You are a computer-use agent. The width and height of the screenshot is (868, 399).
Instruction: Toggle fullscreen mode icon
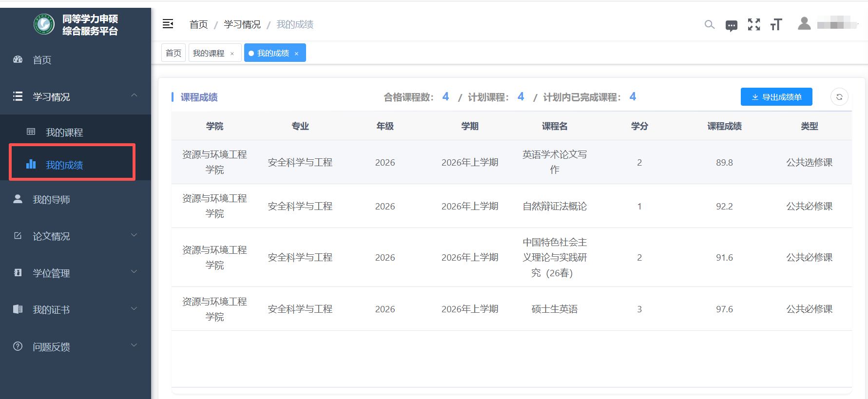click(x=754, y=24)
